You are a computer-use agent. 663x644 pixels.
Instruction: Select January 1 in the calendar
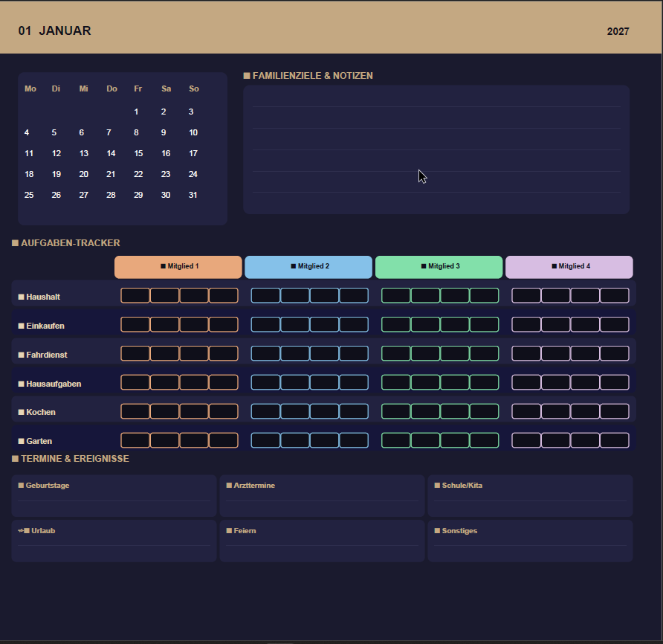pos(136,112)
